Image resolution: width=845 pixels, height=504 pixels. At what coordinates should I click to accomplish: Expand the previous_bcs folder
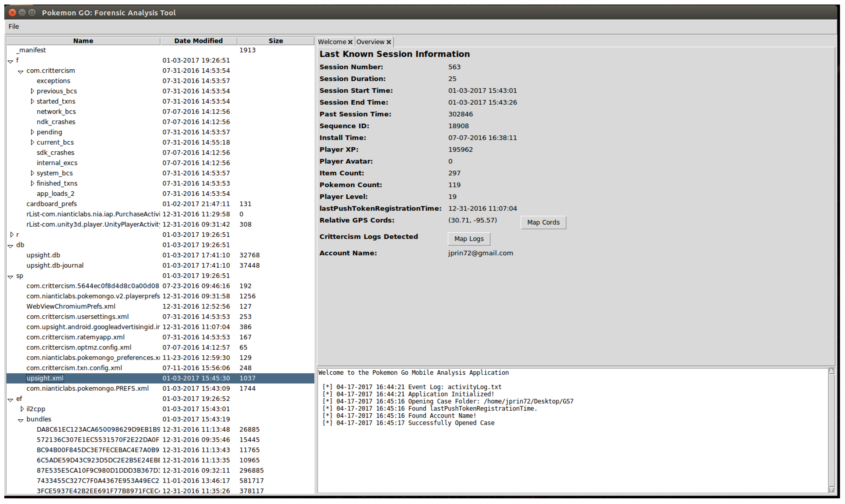coord(32,91)
